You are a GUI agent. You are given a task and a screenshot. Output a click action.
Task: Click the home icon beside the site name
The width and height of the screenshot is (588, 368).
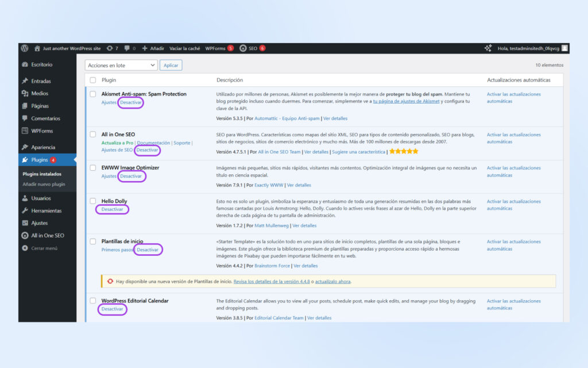(37, 48)
